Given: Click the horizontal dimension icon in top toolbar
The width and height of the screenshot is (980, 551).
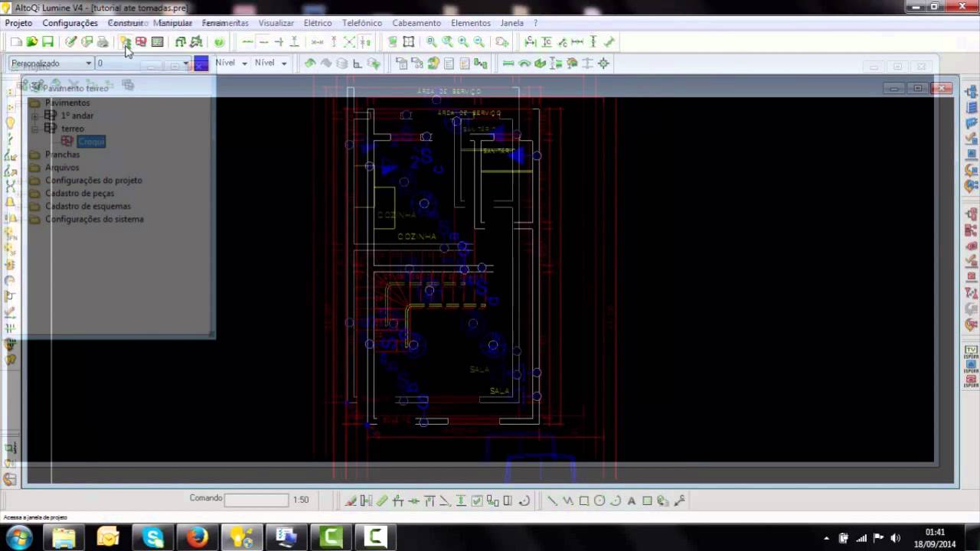Looking at the screenshot, I should pos(577,42).
